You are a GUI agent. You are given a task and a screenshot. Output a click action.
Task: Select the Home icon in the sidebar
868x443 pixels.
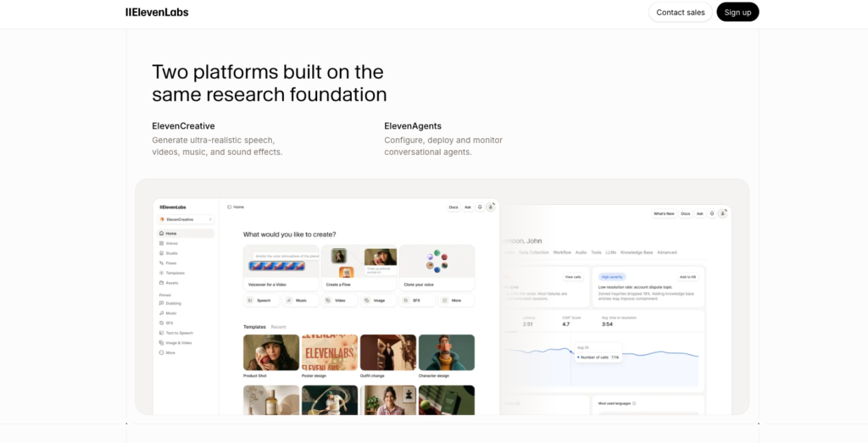point(162,234)
